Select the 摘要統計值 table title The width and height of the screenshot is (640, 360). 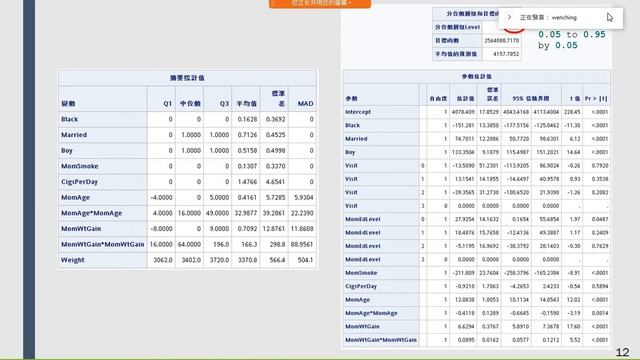tap(187, 78)
